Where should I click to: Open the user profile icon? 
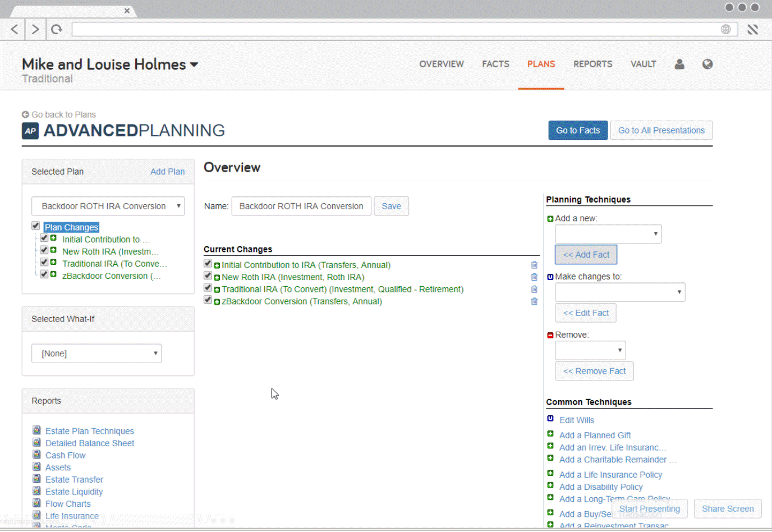click(679, 64)
